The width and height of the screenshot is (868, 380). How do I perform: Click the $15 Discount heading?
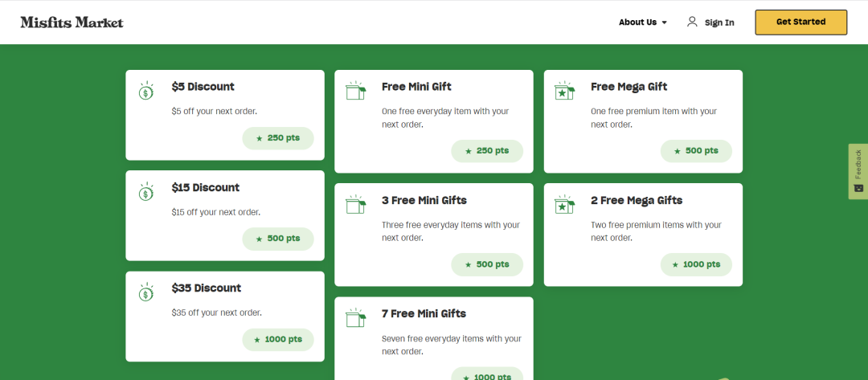[206, 187]
